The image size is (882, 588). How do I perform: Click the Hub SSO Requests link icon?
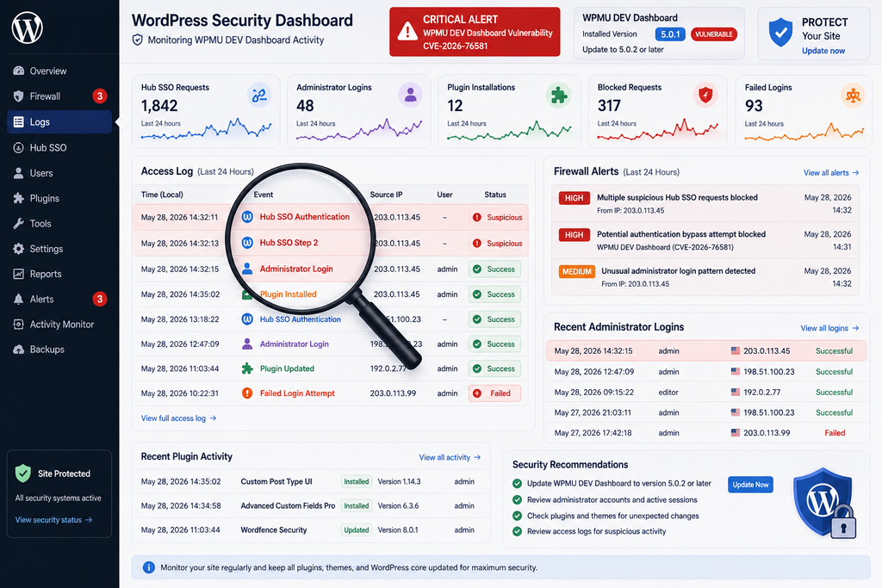(x=259, y=95)
